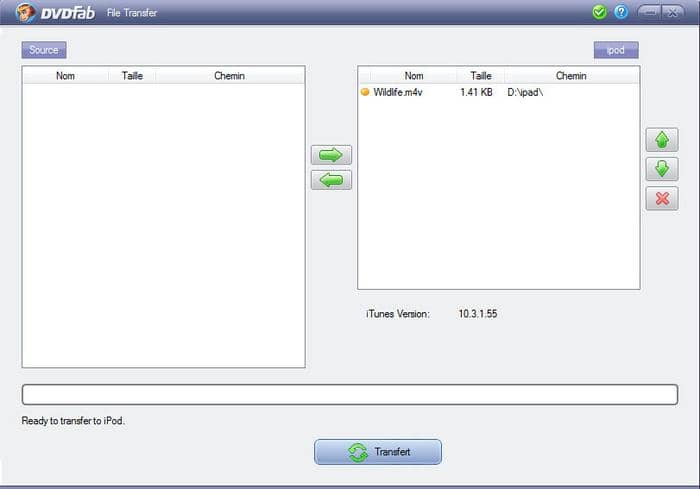Click the DVDFab logo mascot icon
Viewport: 700px width, 489px height.
point(25,12)
